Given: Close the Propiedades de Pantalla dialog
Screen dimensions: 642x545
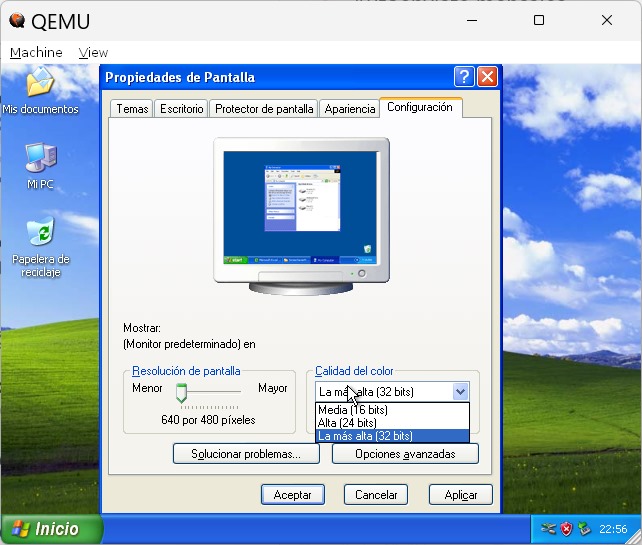Looking at the screenshot, I should pyautogui.click(x=487, y=77).
